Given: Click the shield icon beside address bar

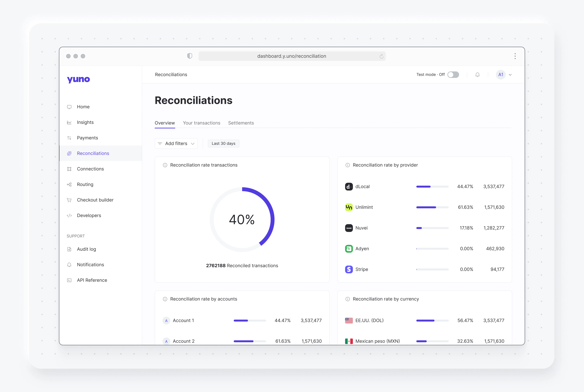Looking at the screenshot, I should click(190, 56).
